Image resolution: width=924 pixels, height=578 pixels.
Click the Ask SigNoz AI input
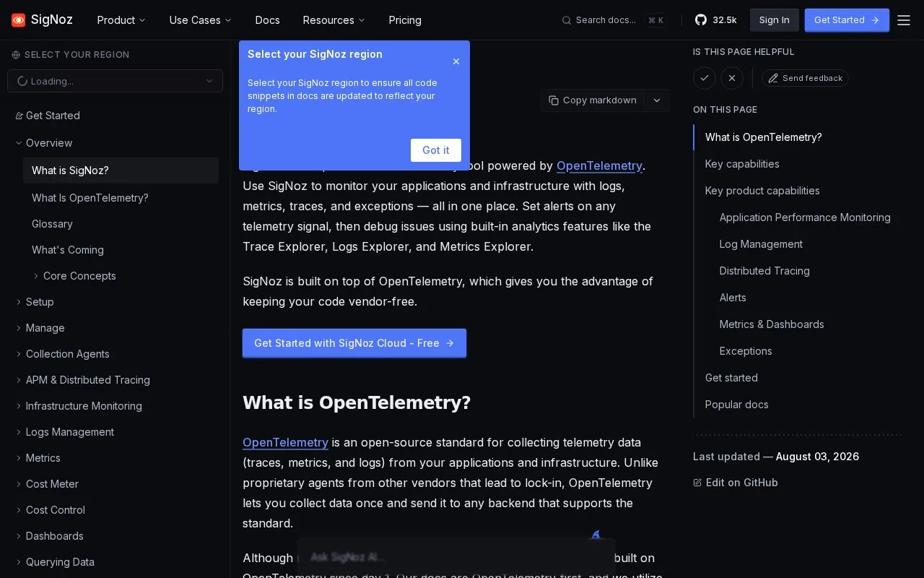pos(456,557)
